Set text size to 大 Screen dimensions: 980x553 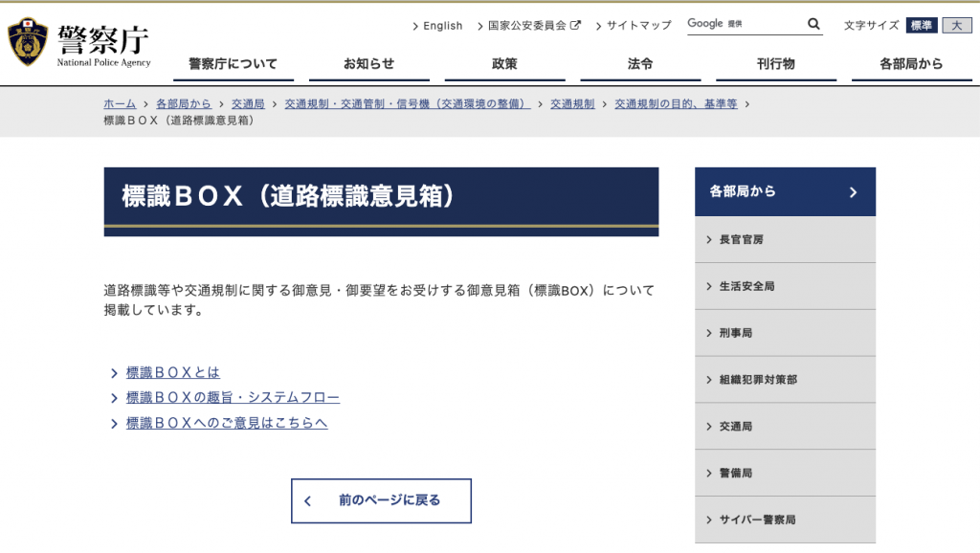[956, 26]
